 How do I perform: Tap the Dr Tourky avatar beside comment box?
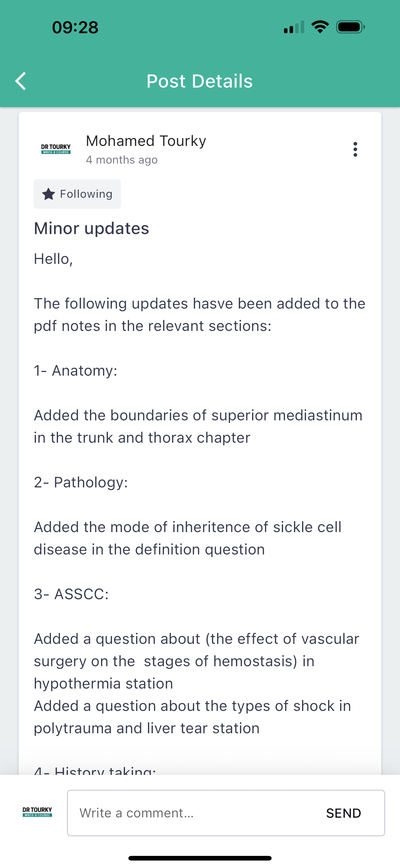38,812
